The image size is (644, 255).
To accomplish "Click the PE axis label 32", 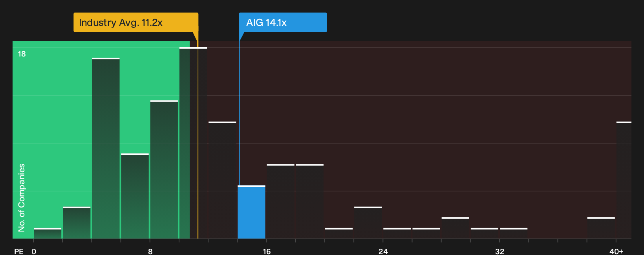I will 499,251.
